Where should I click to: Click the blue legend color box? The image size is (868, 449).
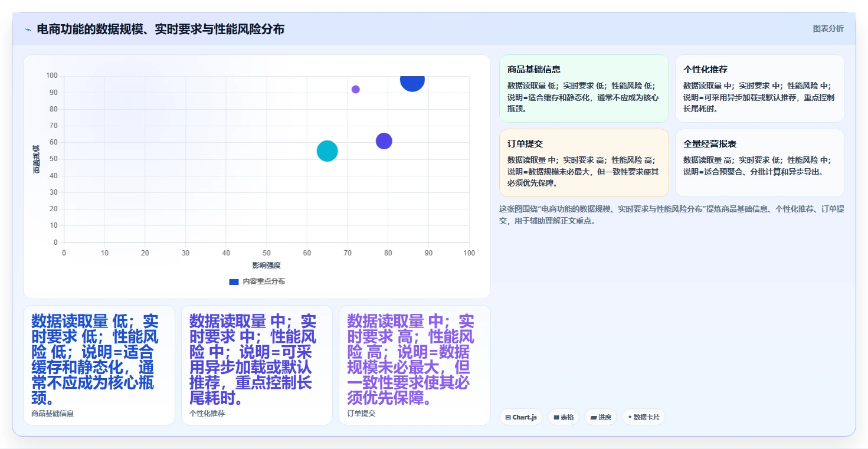(x=234, y=281)
